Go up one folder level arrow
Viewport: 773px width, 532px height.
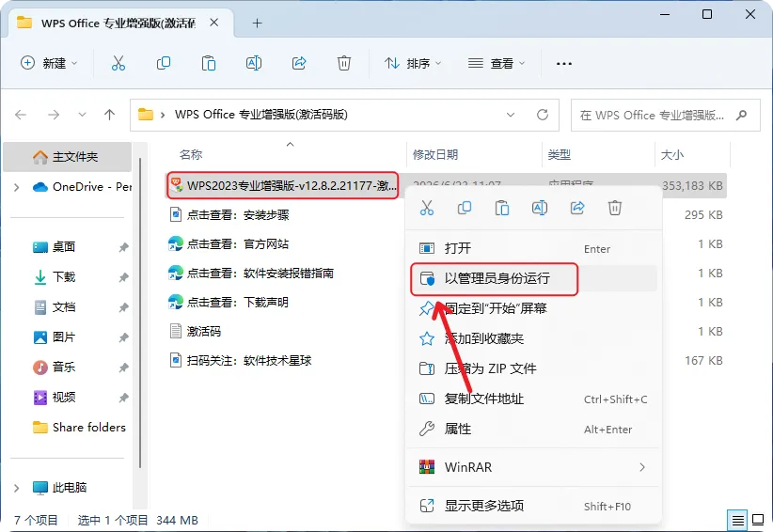(109, 115)
